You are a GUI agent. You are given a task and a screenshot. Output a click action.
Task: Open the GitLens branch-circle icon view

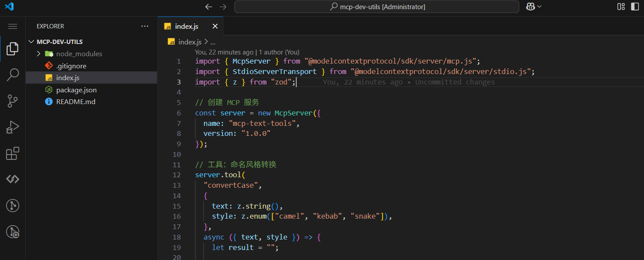click(x=13, y=206)
